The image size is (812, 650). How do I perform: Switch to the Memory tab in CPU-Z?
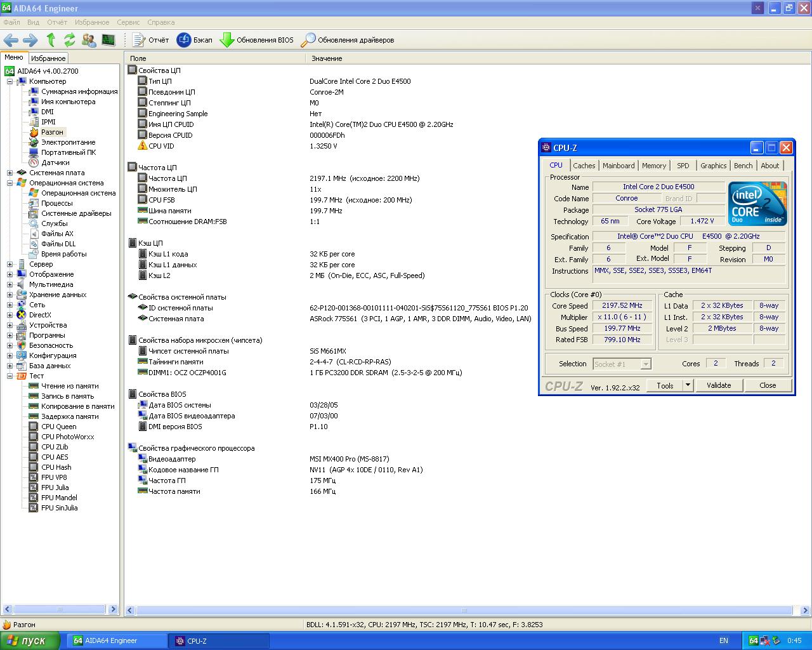(x=653, y=166)
